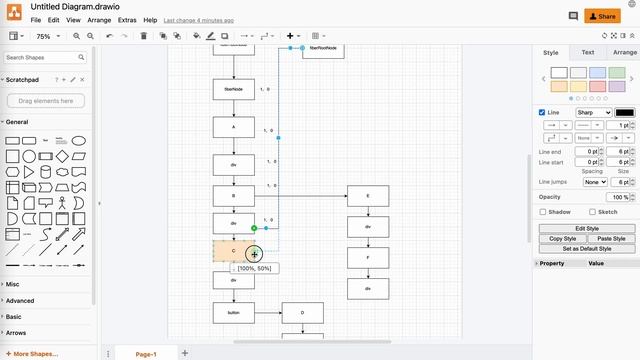
Task: Select the diamond shape in General
Action: [x=62, y=156]
